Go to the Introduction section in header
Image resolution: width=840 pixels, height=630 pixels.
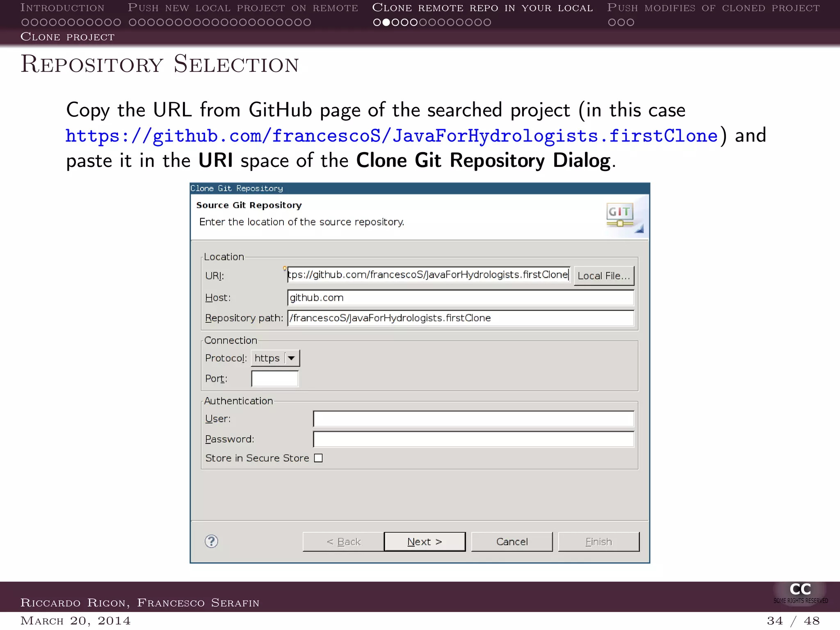[x=62, y=8]
